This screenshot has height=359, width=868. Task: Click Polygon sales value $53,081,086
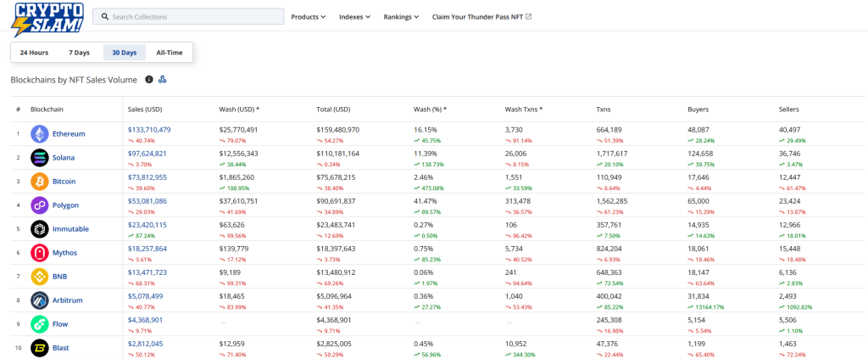pos(147,202)
